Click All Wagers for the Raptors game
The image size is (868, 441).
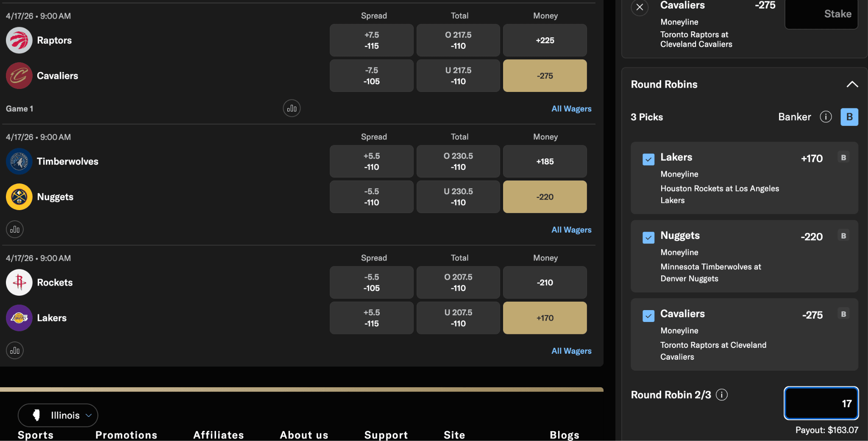point(571,108)
